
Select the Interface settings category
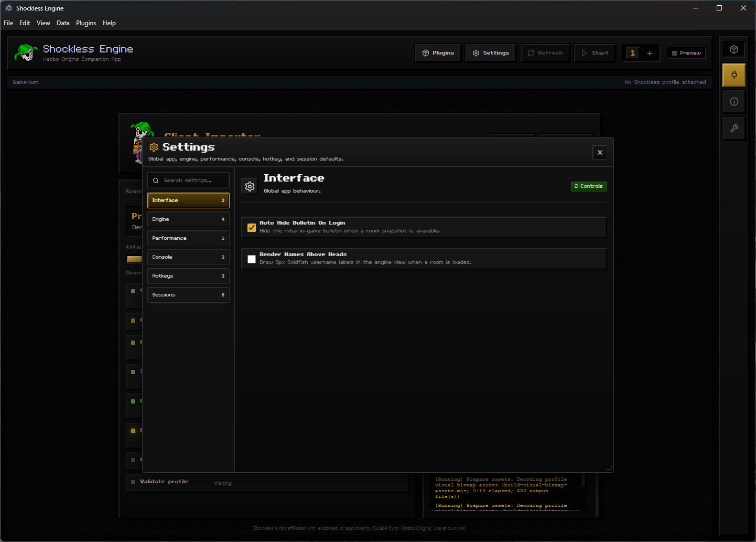188,200
